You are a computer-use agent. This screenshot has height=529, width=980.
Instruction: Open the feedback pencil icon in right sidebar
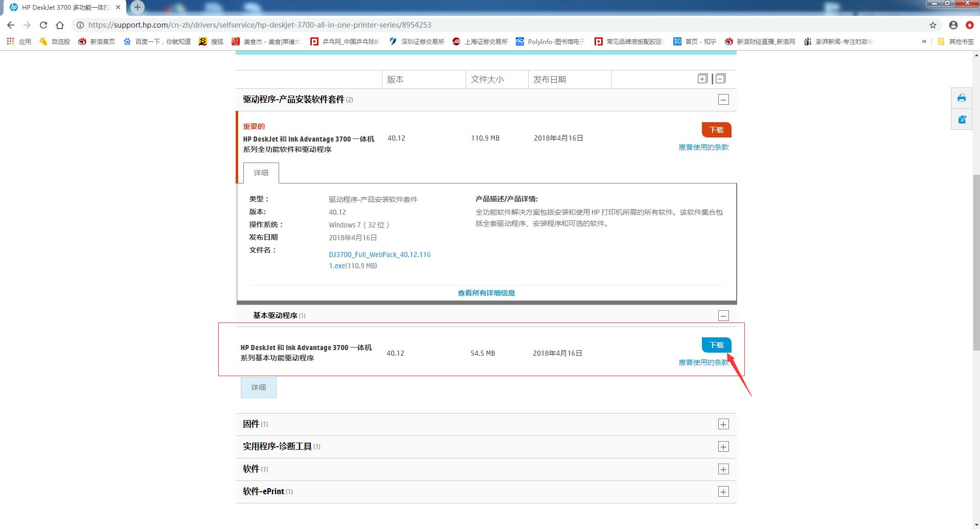(x=962, y=119)
